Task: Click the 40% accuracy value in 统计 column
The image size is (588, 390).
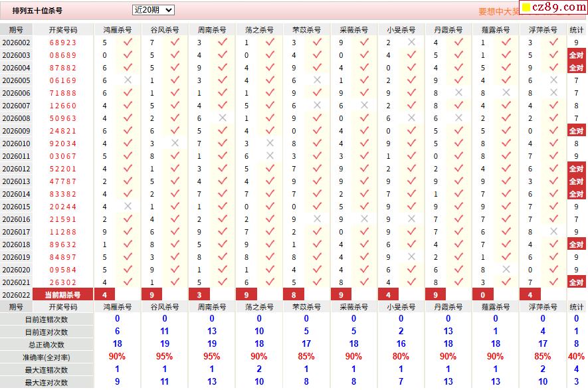Action: 577,356
